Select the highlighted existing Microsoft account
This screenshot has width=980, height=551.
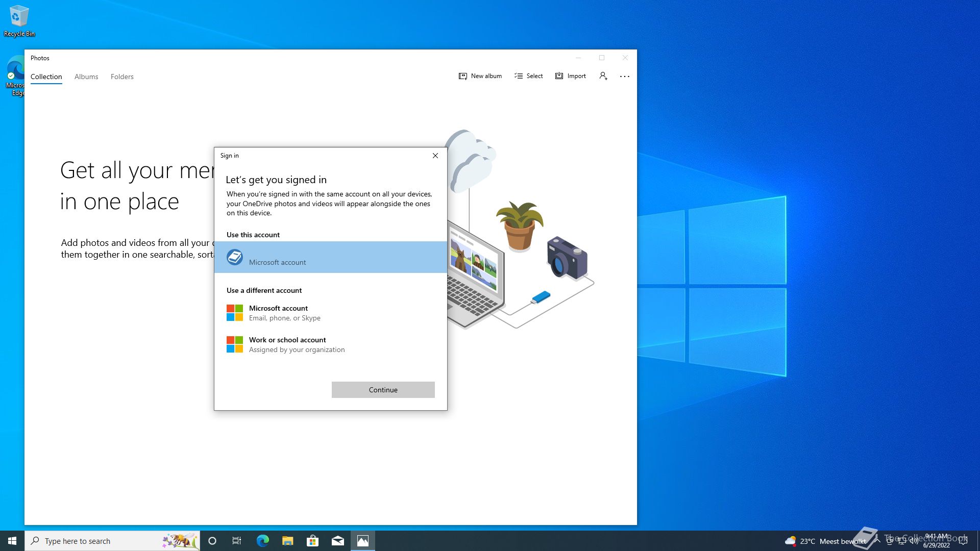(x=331, y=257)
